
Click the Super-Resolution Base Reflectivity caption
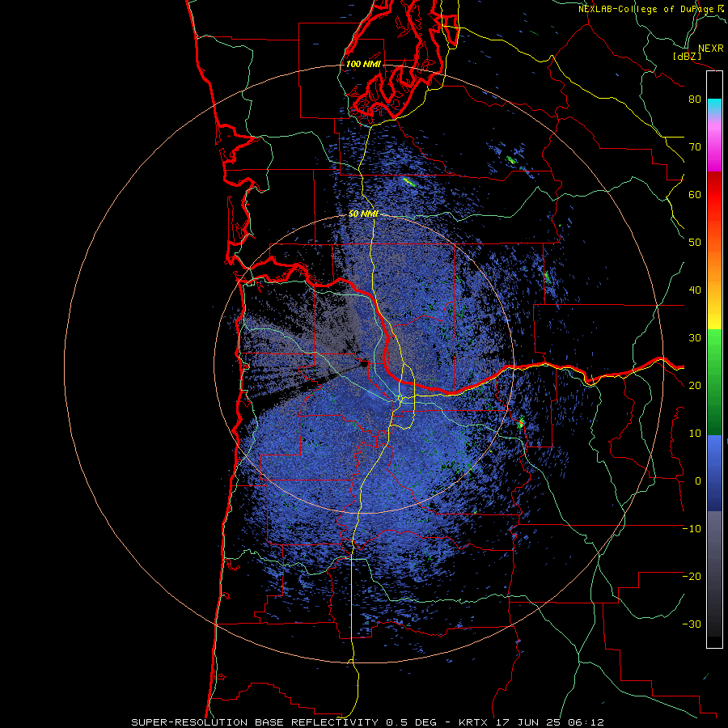368,722
